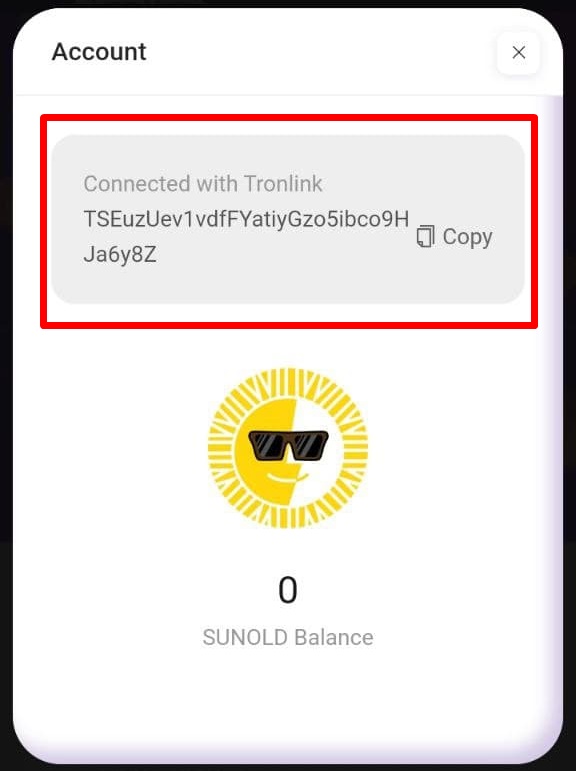Click the SUNOLD Balance label
Image resolution: width=576 pixels, height=771 pixels.
(x=288, y=637)
